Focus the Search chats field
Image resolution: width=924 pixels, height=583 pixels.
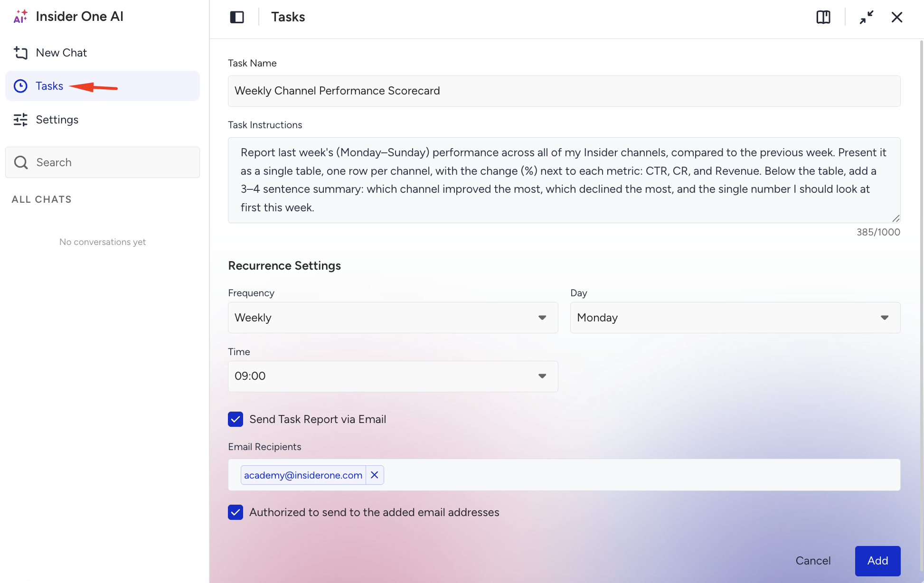[x=103, y=162]
